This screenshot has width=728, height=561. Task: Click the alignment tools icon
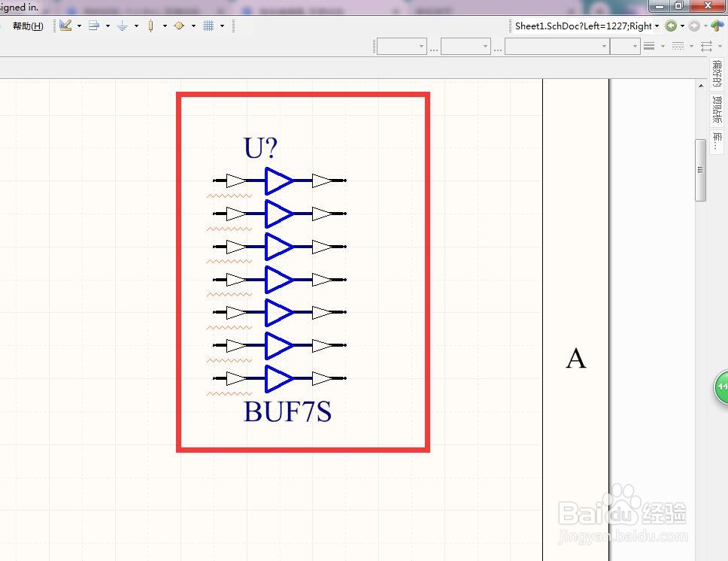tap(94, 26)
